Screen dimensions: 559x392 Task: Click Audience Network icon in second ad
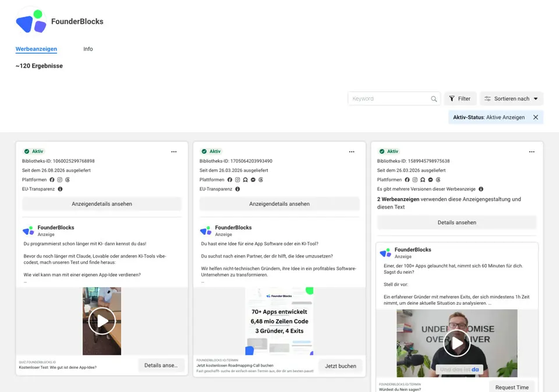(x=245, y=180)
